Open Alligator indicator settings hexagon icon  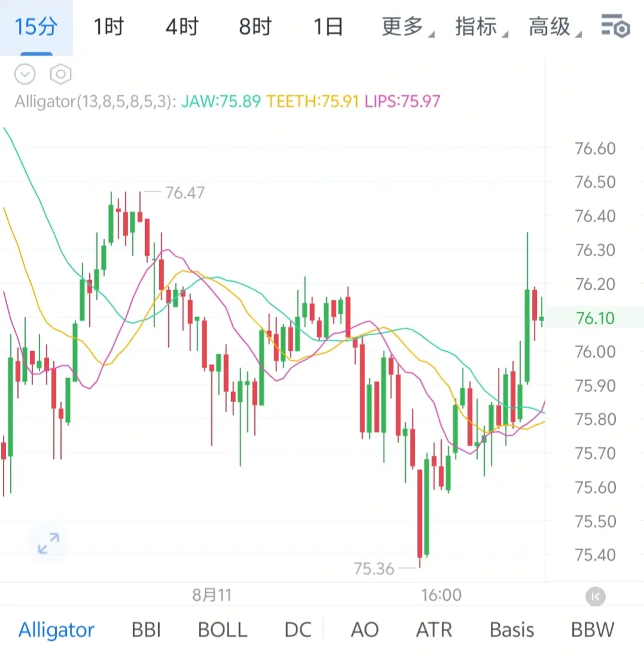[60, 74]
